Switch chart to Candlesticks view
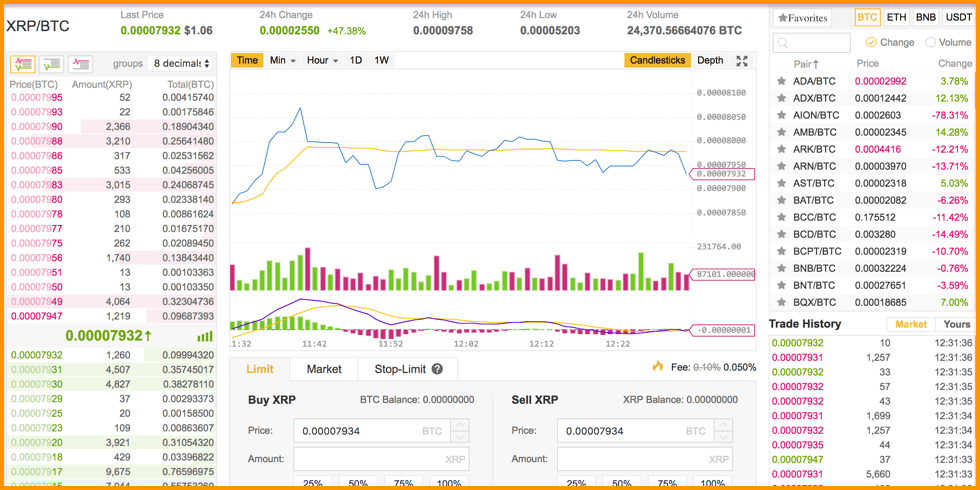The width and height of the screenshot is (980, 490). point(658,61)
